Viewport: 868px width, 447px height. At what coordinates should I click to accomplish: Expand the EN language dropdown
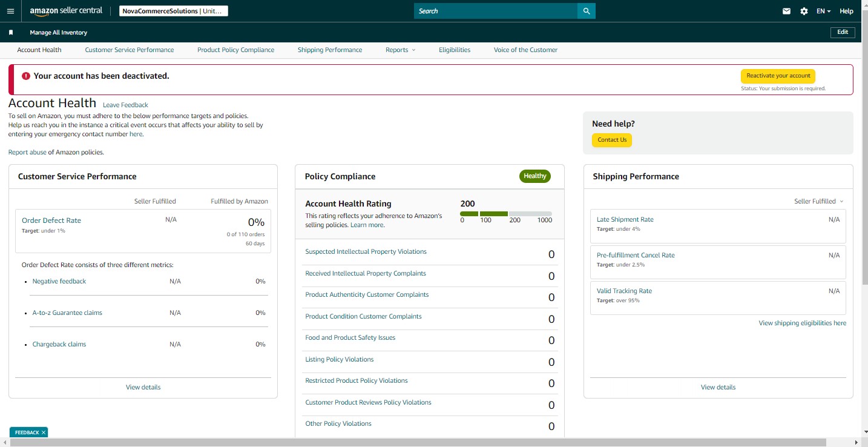click(823, 11)
